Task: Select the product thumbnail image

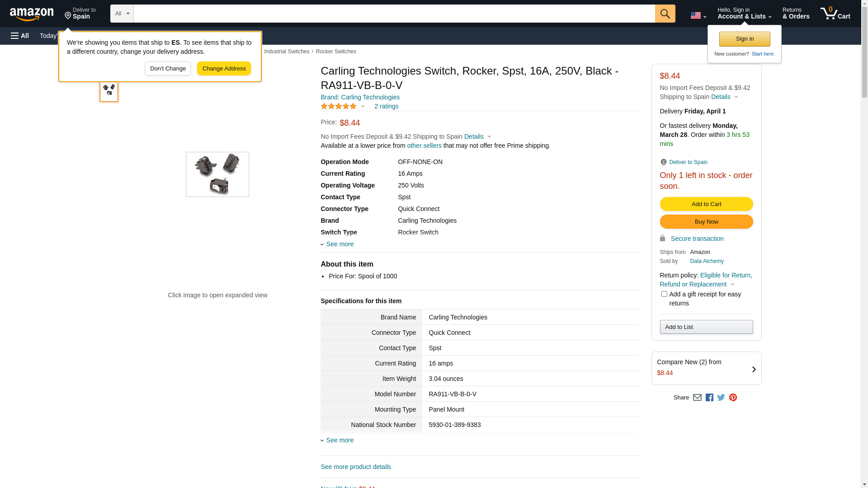Action: tap(109, 90)
